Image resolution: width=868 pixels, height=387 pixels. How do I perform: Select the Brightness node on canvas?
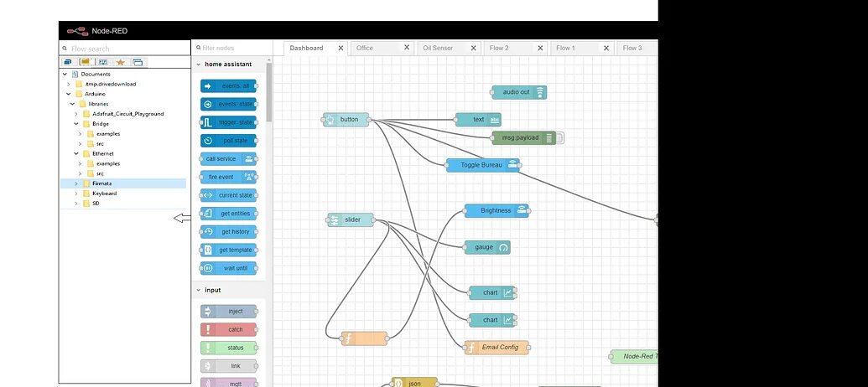point(496,210)
